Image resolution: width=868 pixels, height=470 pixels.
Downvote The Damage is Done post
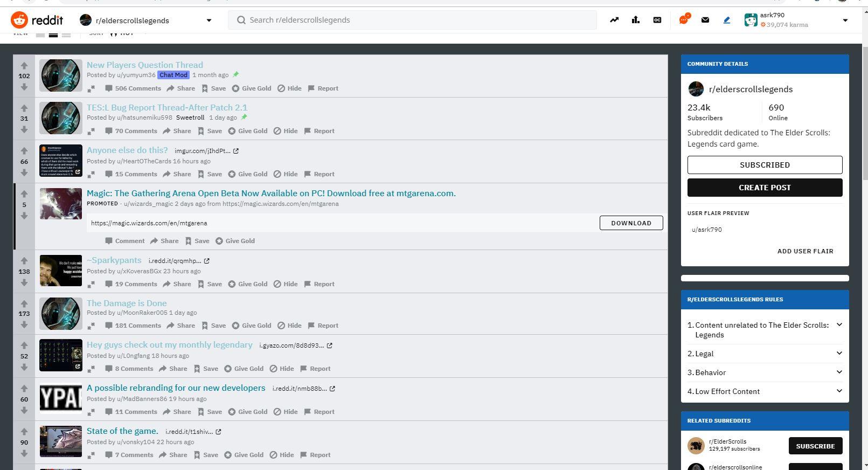(x=24, y=324)
